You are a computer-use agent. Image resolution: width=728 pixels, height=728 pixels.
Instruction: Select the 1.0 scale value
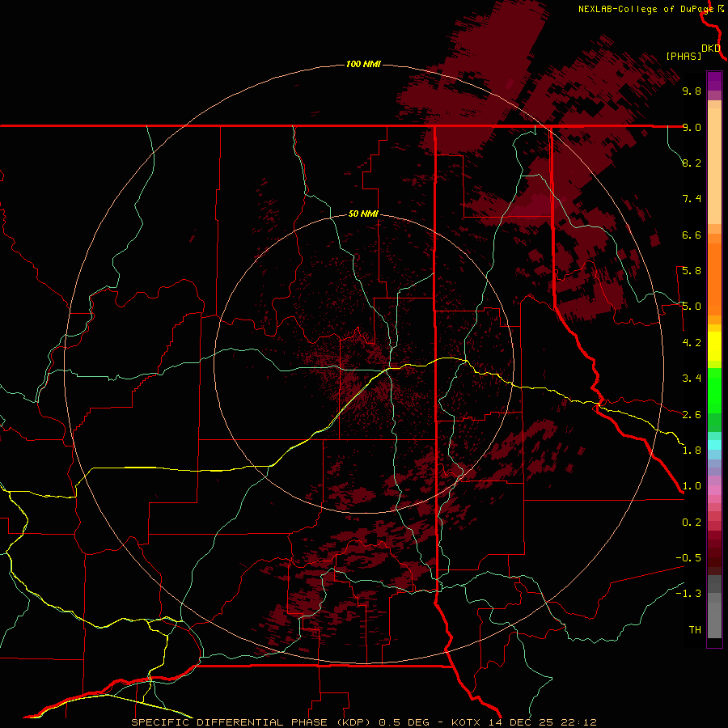pyautogui.click(x=692, y=486)
